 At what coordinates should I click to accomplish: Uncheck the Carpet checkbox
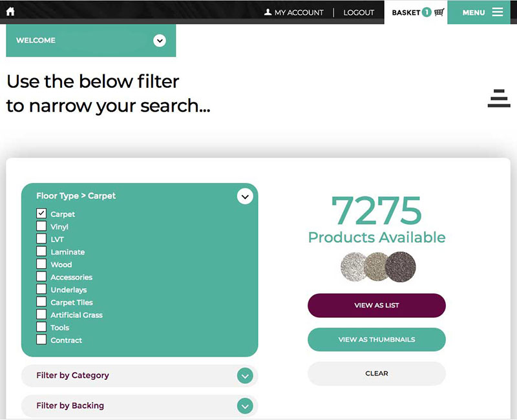(x=41, y=214)
